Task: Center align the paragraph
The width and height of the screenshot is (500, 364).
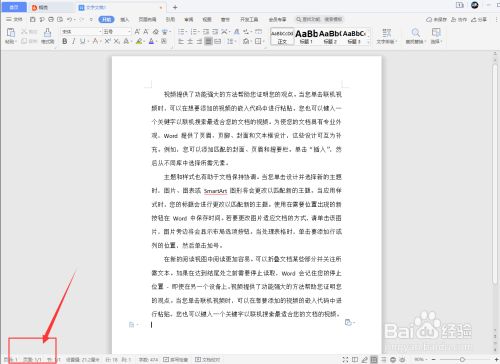Action: click(x=190, y=41)
